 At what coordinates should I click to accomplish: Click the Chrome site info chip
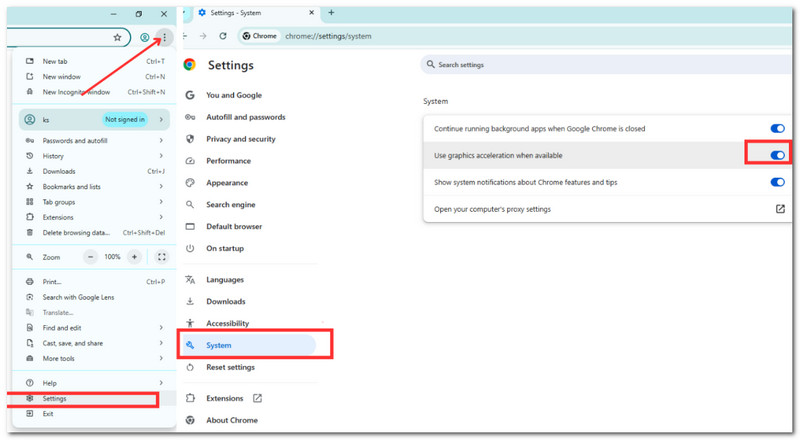(260, 36)
